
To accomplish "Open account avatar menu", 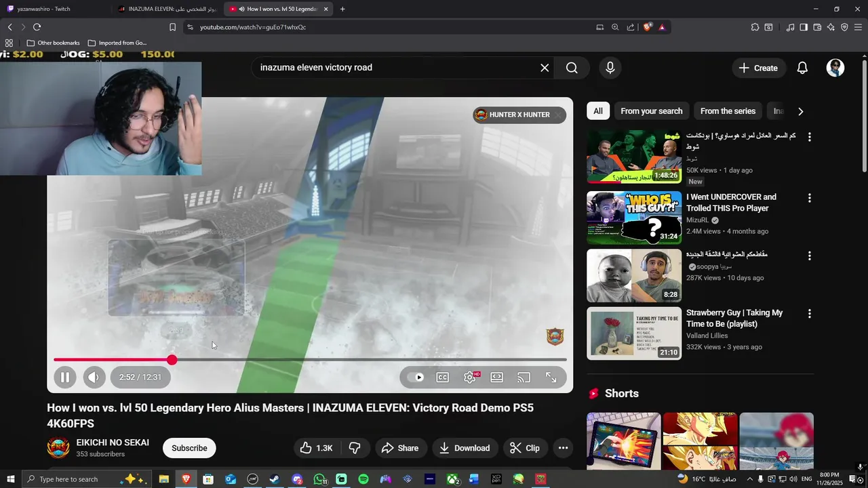I will 835,68.
